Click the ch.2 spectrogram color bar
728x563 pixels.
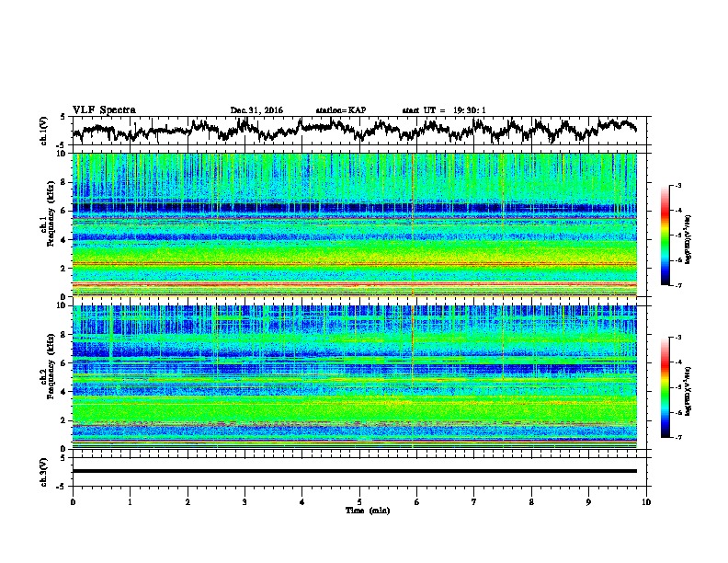coord(665,387)
